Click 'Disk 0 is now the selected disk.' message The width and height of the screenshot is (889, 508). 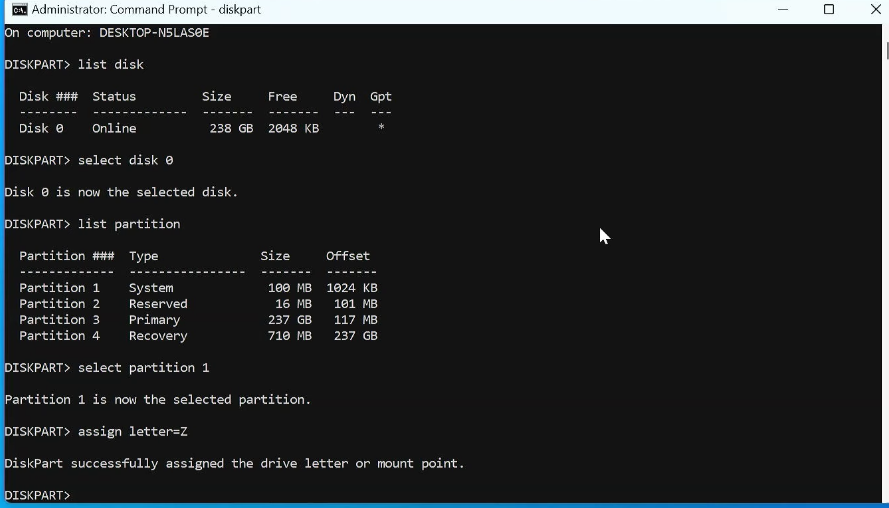[121, 192]
